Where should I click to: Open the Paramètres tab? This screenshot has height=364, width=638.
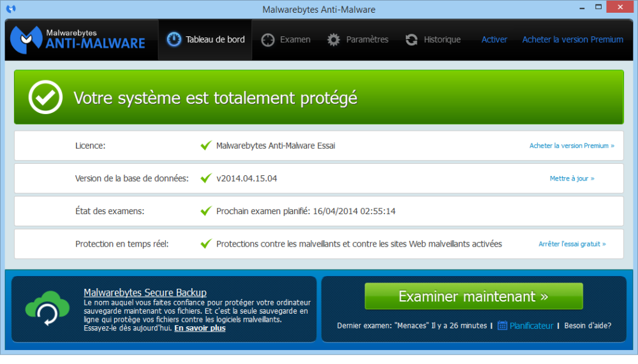click(x=358, y=40)
